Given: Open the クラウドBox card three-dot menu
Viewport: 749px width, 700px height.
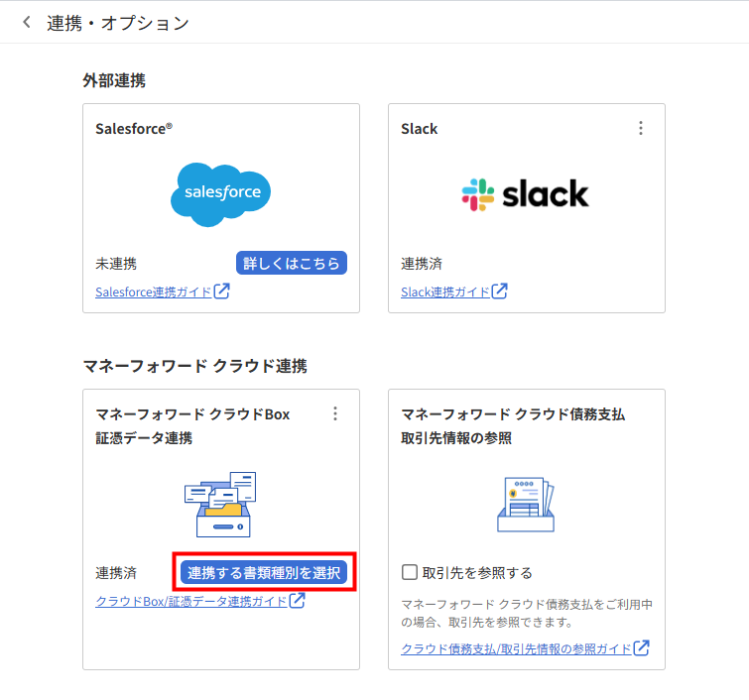Looking at the screenshot, I should [335, 413].
